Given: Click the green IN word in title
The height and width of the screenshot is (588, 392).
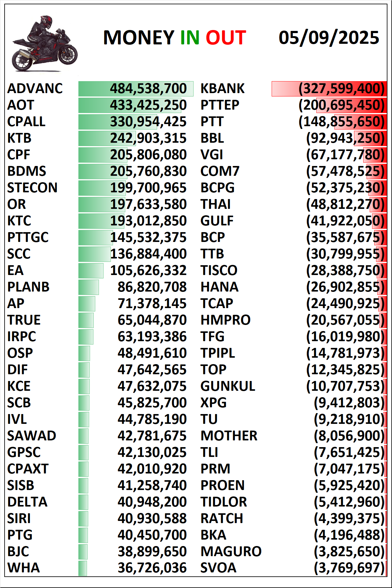Looking at the screenshot, I should [x=190, y=38].
